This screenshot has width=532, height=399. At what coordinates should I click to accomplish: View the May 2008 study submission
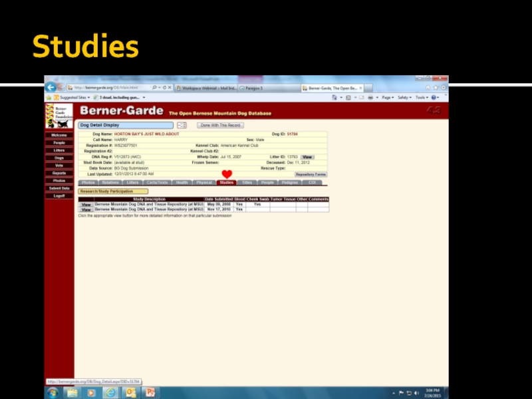point(86,205)
